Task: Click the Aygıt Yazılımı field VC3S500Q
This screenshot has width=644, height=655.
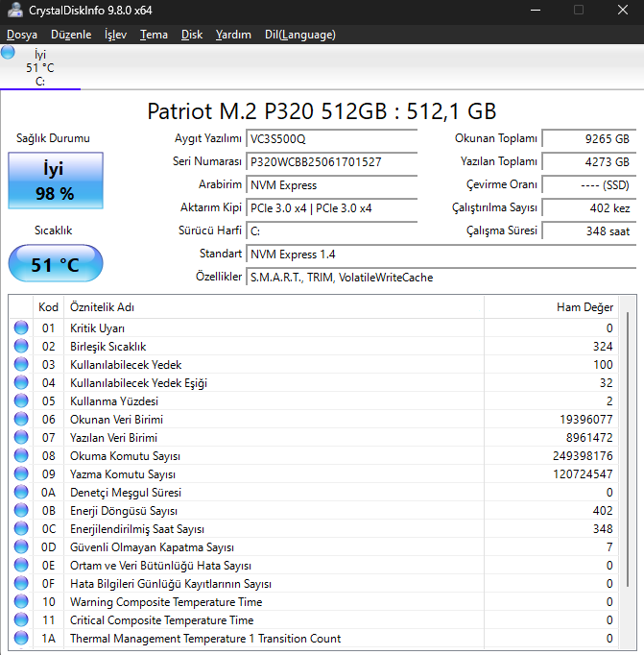Action: pyautogui.click(x=332, y=138)
